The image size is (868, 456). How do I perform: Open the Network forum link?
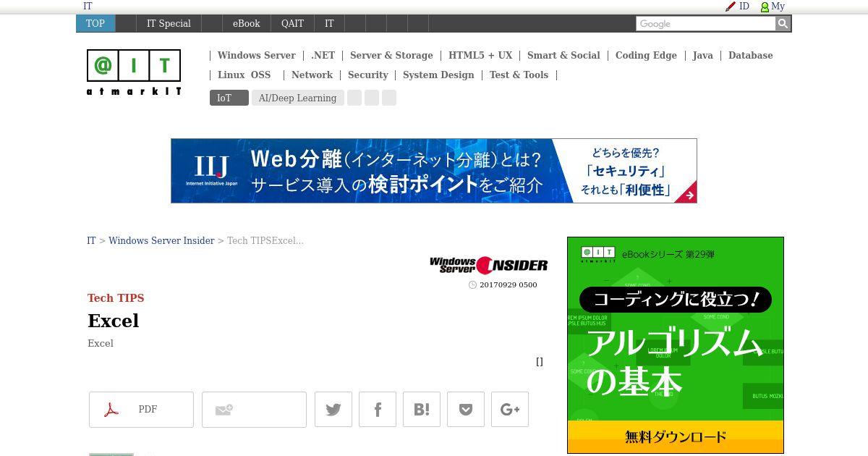312,75
